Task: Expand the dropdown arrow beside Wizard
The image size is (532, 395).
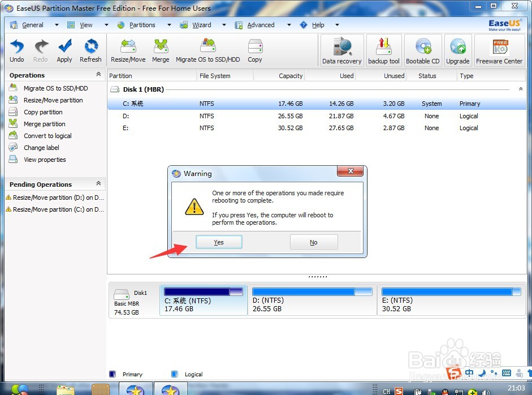Action: click(x=224, y=25)
